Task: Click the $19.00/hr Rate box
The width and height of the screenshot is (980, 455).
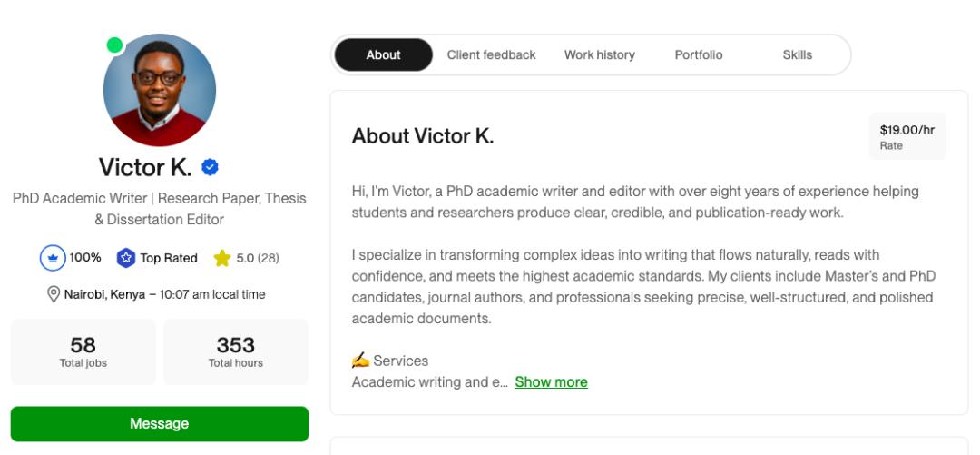Action: (906, 137)
